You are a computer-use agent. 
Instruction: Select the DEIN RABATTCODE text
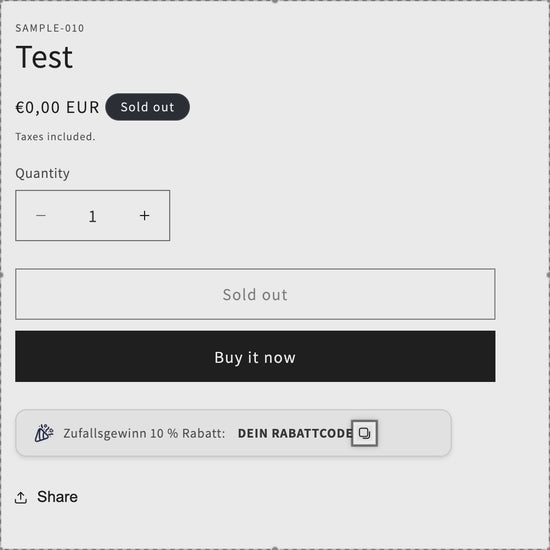[295, 434]
